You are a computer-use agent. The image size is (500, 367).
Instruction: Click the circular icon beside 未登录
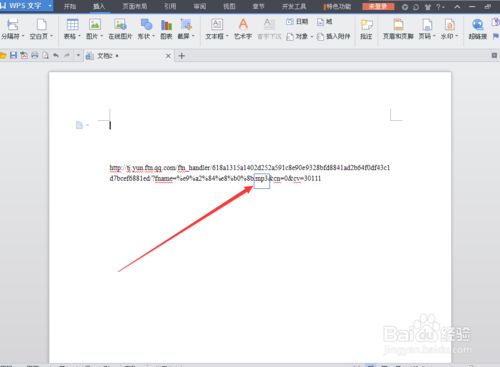[x=405, y=7]
